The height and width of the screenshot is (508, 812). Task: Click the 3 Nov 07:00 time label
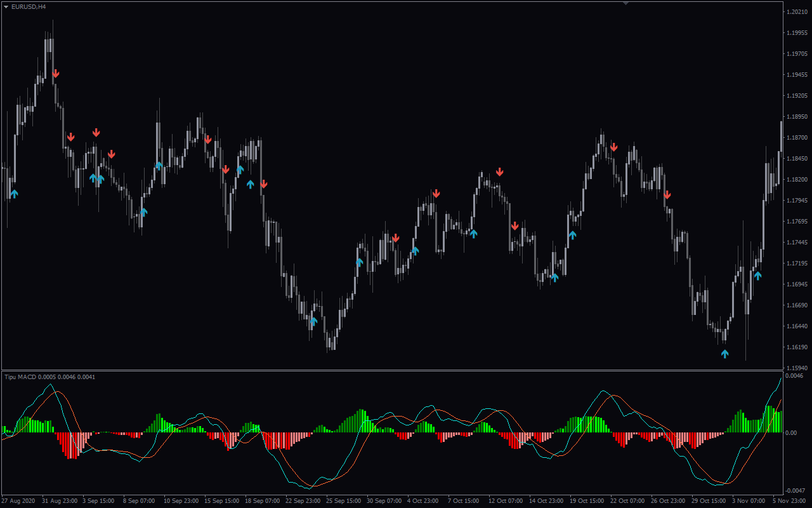point(750,501)
